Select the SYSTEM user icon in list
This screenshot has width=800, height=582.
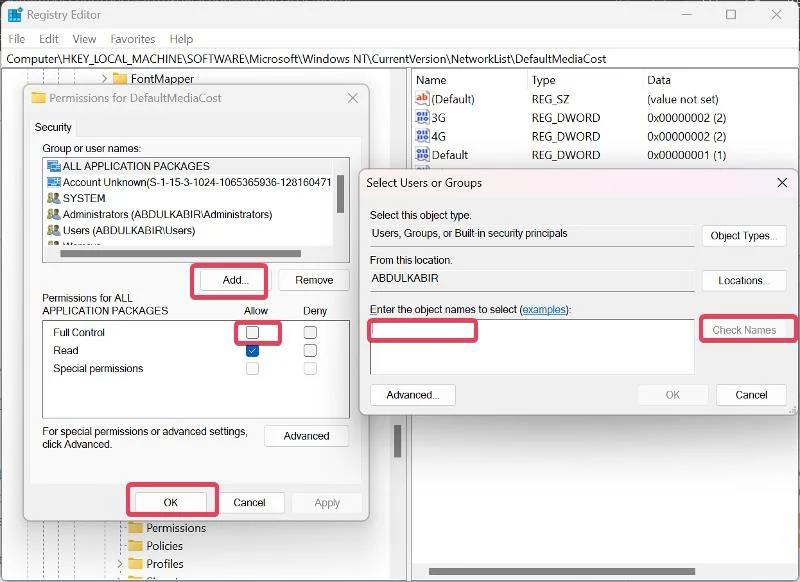coord(53,198)
